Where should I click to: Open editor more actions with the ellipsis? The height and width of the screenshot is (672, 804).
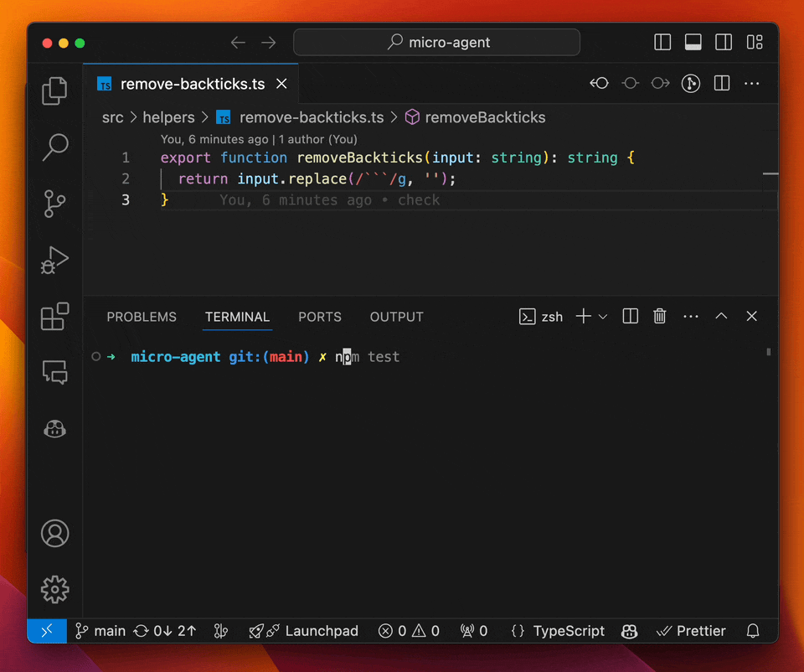click(751, 83)
